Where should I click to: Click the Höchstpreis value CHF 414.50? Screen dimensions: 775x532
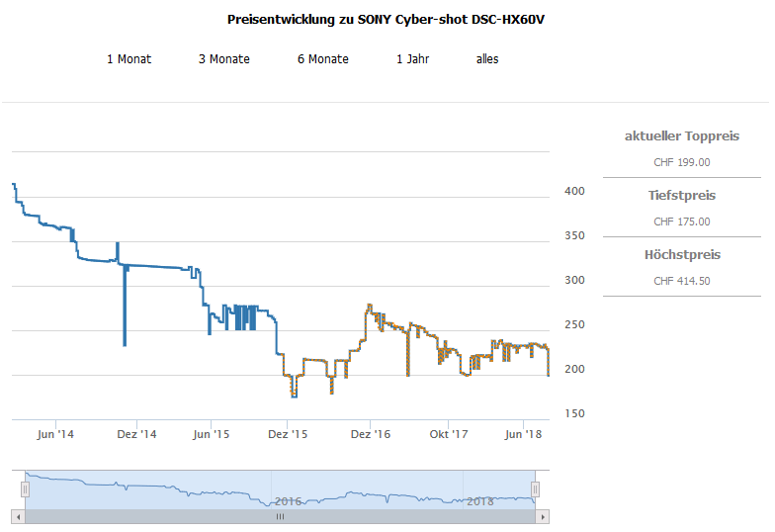[682, 281]
